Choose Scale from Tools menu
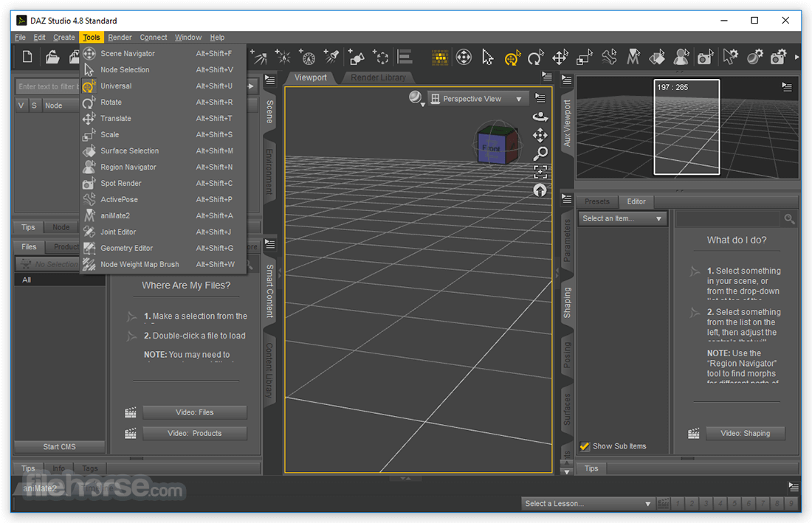This screenshot has height=523, width=812. [x=163, y=134]
